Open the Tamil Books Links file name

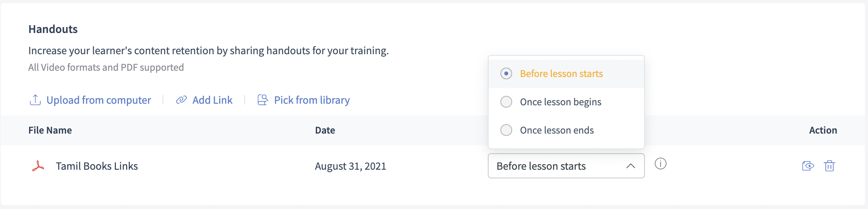[97, 166]
